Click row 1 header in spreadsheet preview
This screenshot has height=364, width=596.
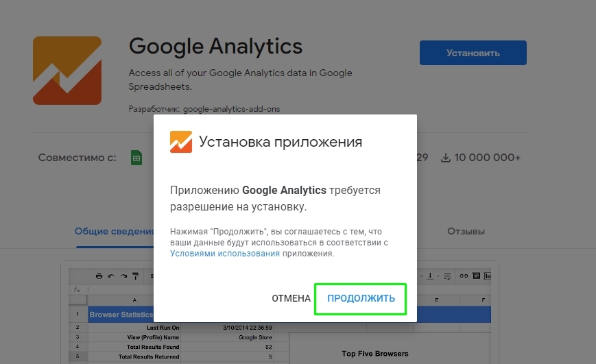(78, 315)
